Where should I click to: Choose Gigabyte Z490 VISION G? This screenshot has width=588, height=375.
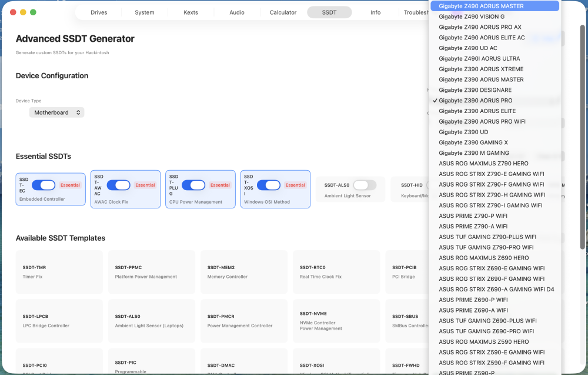(495, 16)
